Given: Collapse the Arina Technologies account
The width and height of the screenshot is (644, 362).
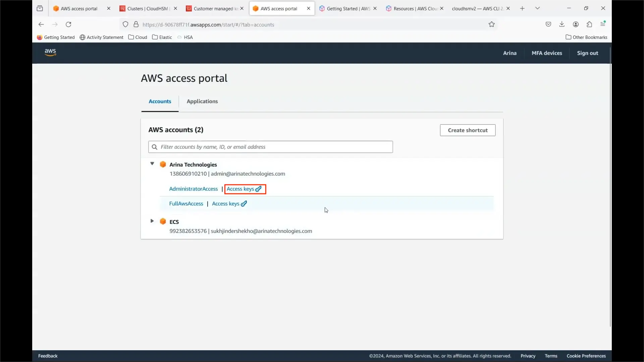Looking at the screenshot, I should (152, 164).
